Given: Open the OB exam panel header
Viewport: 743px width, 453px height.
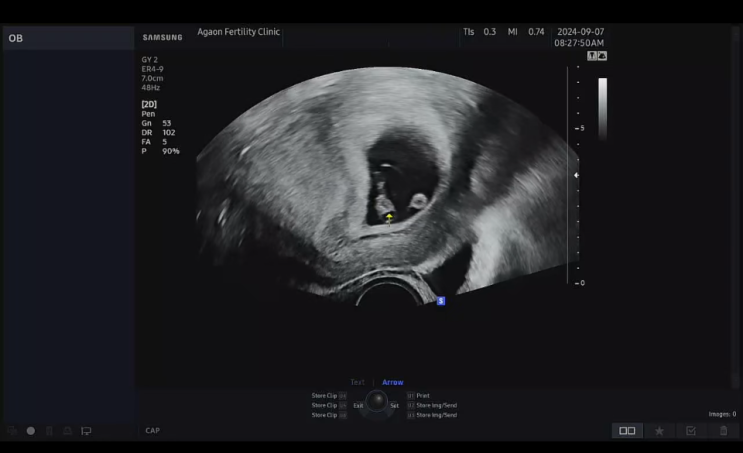Looking at the screenshot, I should [x=16, y=38].
